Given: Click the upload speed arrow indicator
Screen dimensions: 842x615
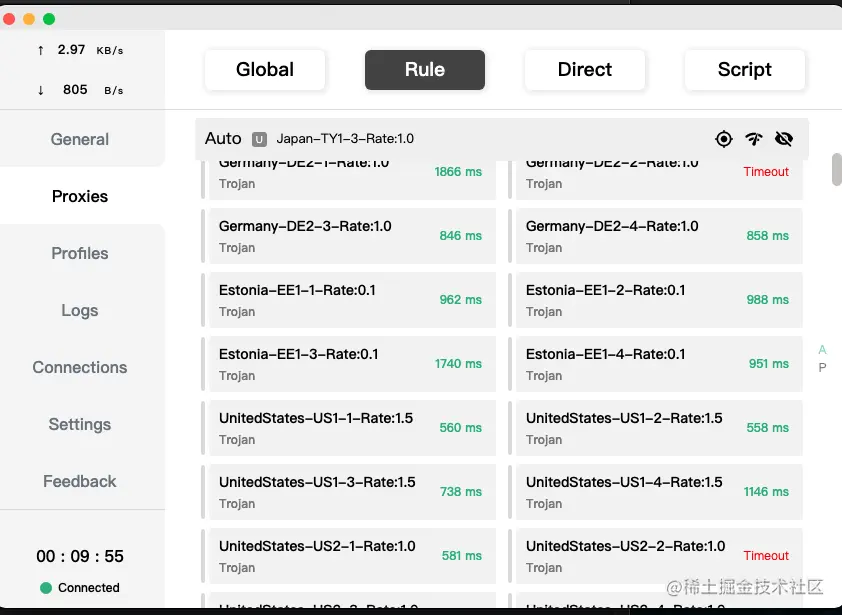Looking at the screenshot, I should pos(40,50).
